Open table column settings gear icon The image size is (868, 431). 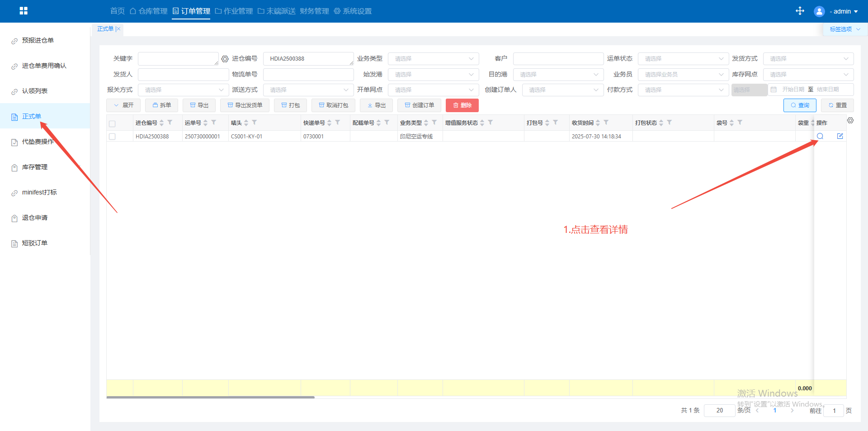850,120
